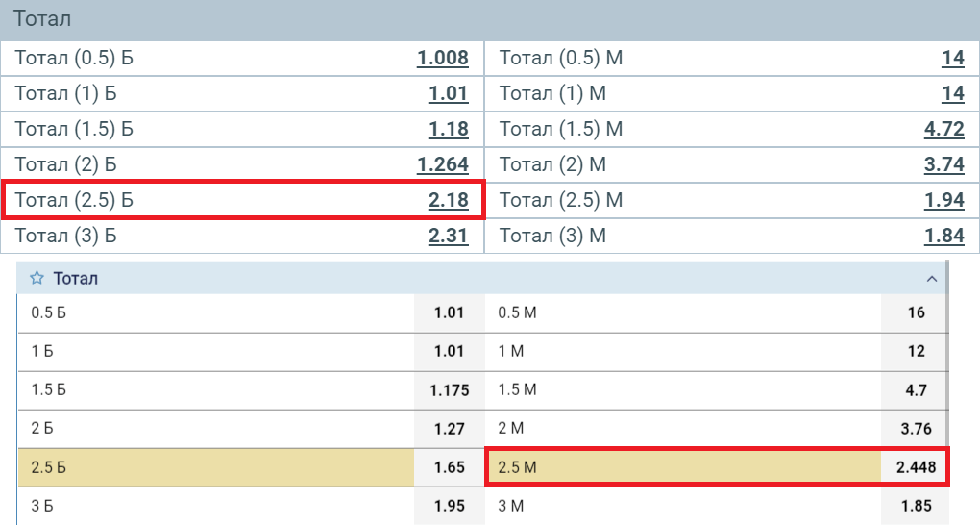The image size is (980, 525).
Task: Choose odds 2.31 for Тотал (3) Б
Action: click(x=448, y=236)
